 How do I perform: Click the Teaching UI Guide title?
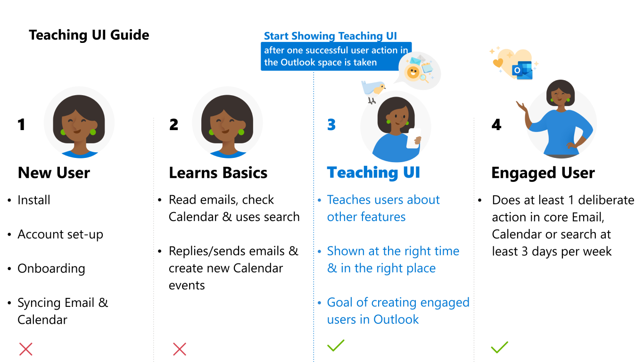[89, 35]
